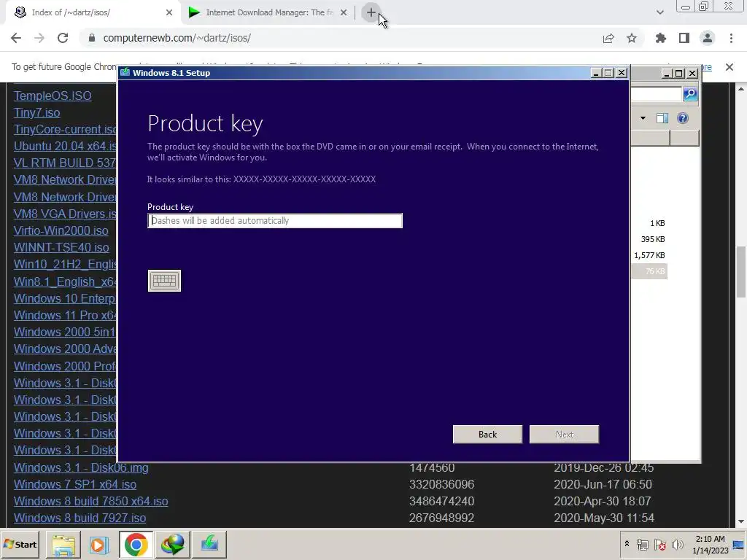Share this page icon in address bar
Screen dimensions: 747x560
point(608,38)
